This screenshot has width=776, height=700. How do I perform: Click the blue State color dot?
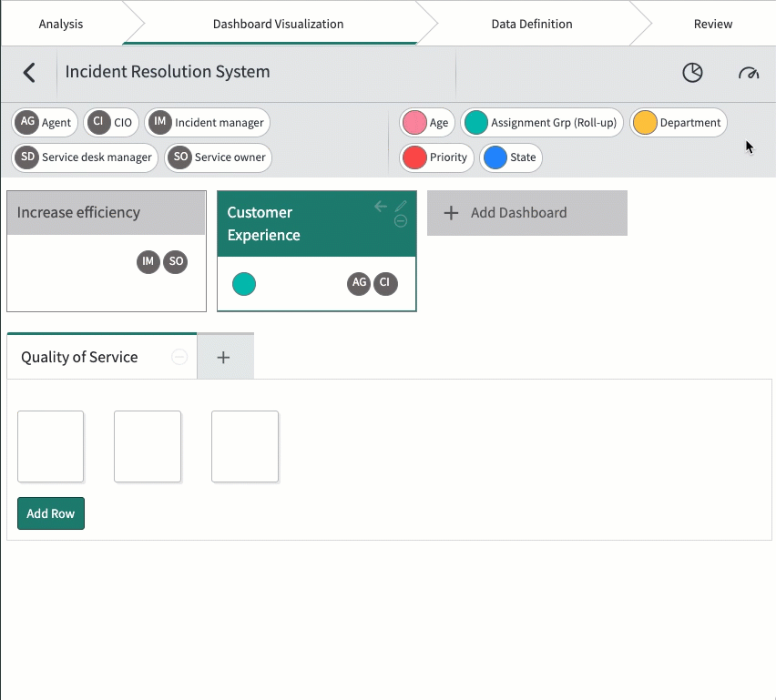495,157
